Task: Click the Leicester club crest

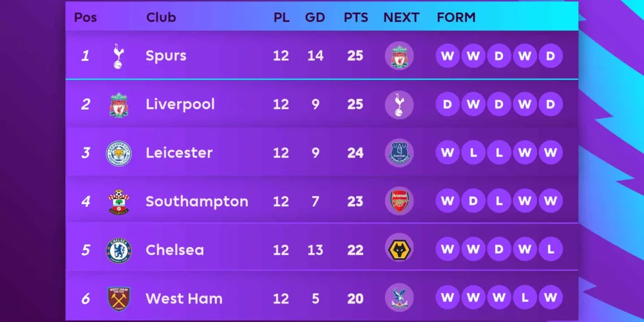Action: coord(119,154)
